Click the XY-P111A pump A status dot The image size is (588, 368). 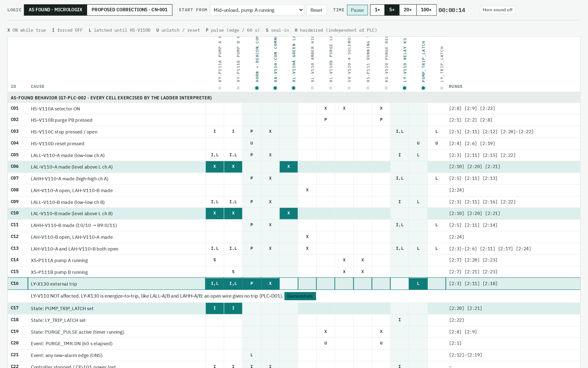(x=220, y=88)
